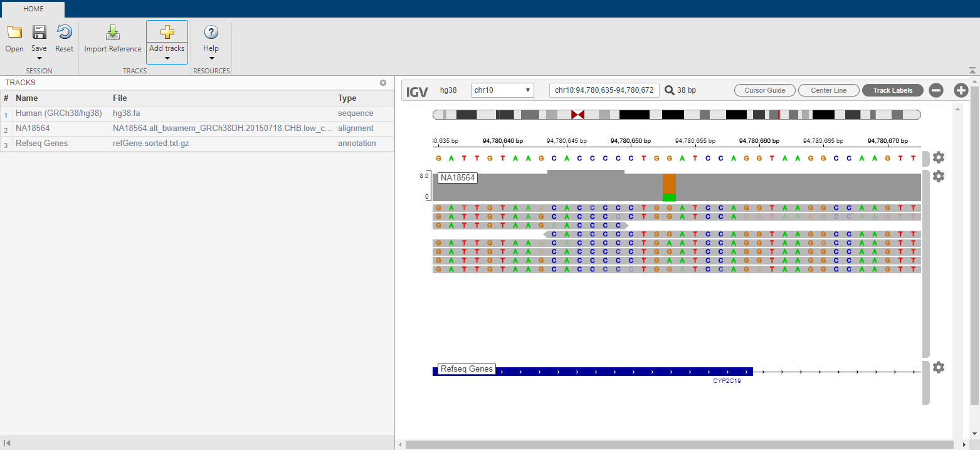This screenshot has width=980, height=450.
Task: Zoom in using the plus icon
Action: tap(961, 90)
